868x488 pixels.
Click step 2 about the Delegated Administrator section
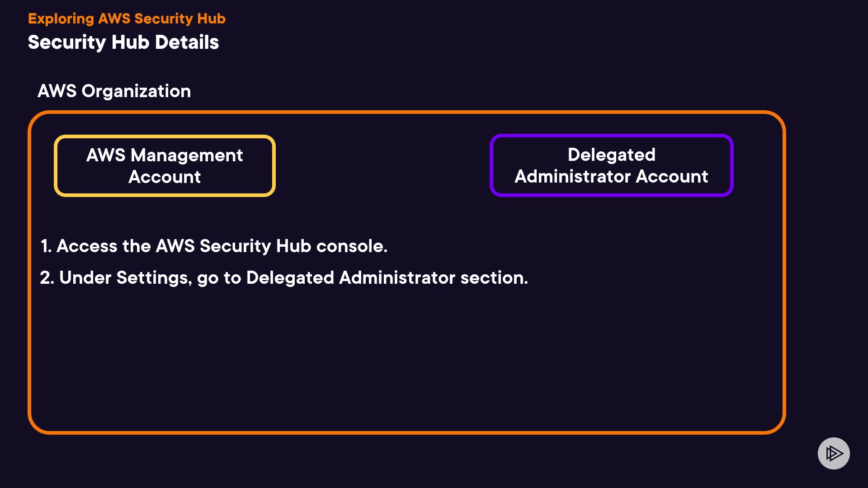tap(284, 278)
